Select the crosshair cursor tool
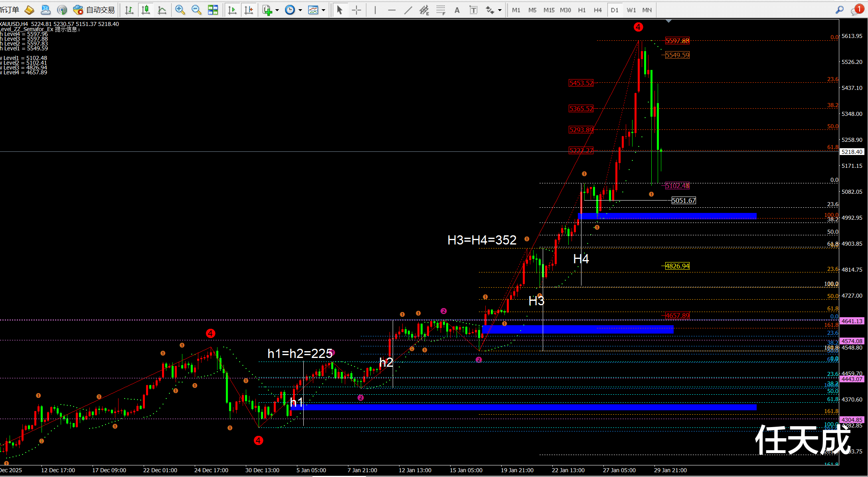 [356, 10]
